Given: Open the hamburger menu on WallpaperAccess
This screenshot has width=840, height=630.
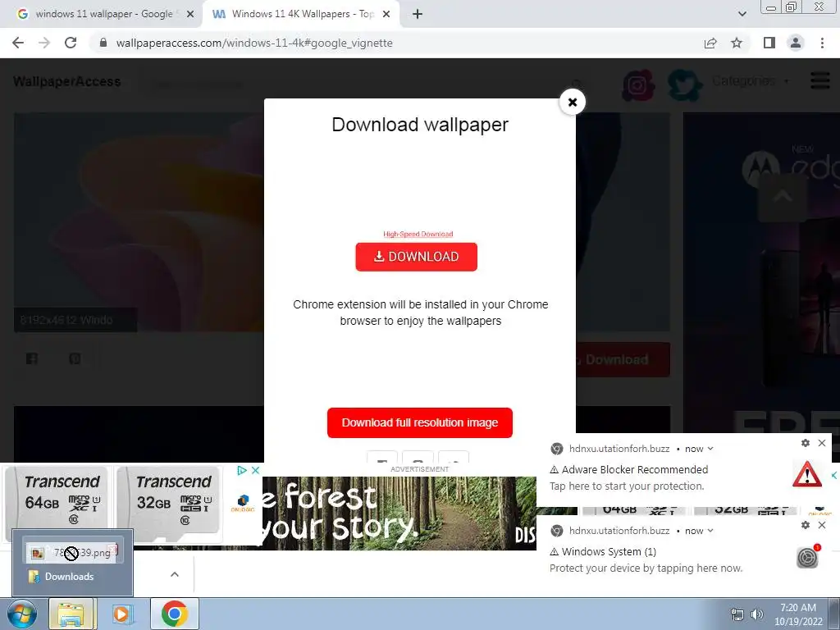Looking at the screenshot, I should [x=819, y=81].
